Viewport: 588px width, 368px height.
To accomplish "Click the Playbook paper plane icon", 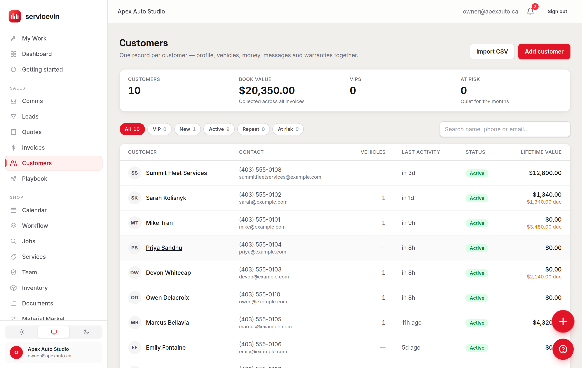I will pos(13,179).
